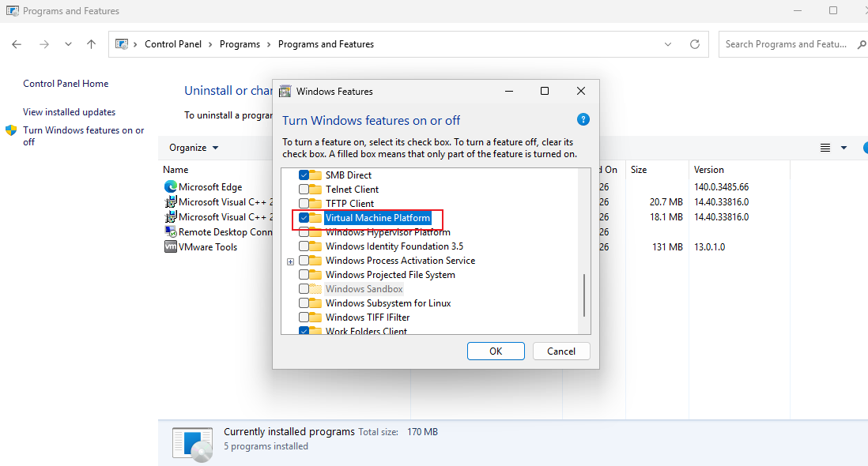Tick the Telnet Client checkbox
This screenshot has width=868, height=466.
[304, 189]
